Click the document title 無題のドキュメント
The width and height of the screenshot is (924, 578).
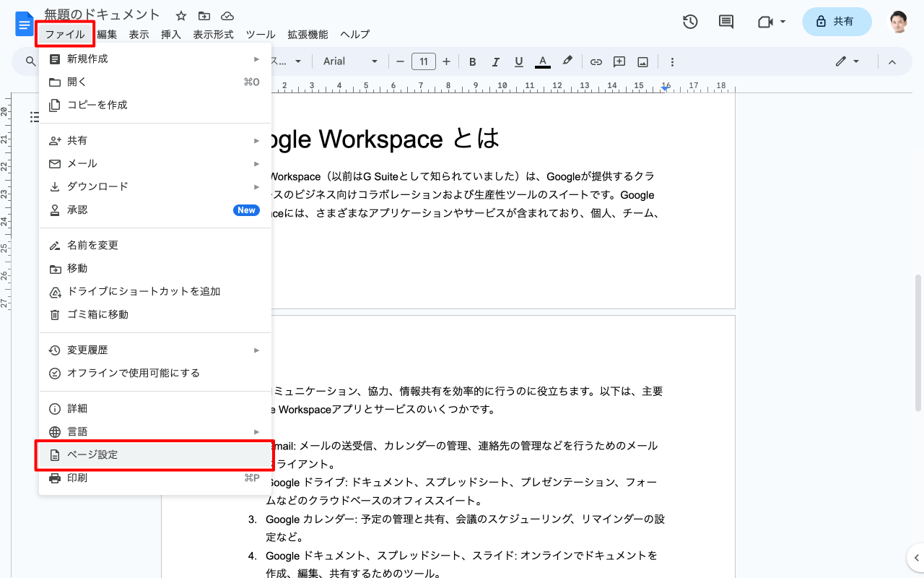[x=103, y=14]
